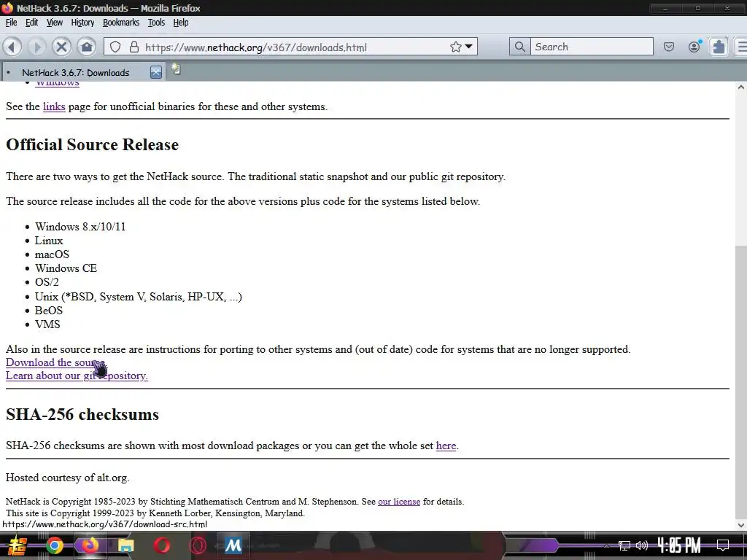This screenshot has height=560, width=747.
Task: Click the scrollbar down arrow
Action: tap(741, 525)
